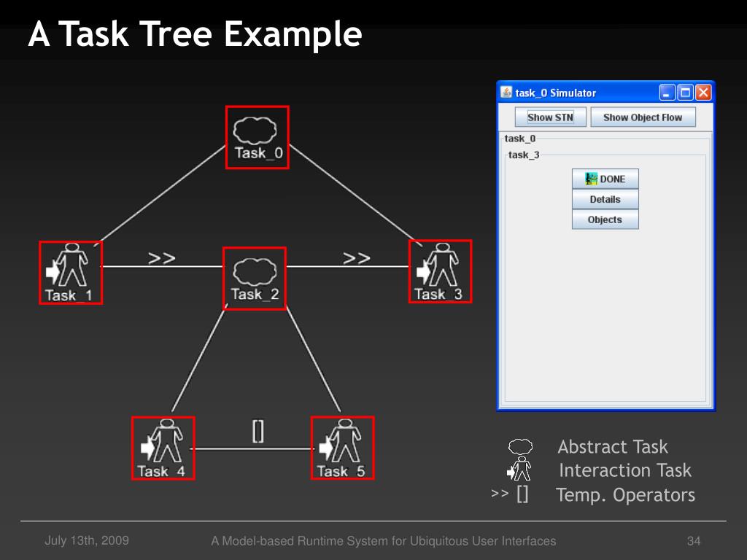
Task: Open Details for task_3
Action: (x=605, y=200)
